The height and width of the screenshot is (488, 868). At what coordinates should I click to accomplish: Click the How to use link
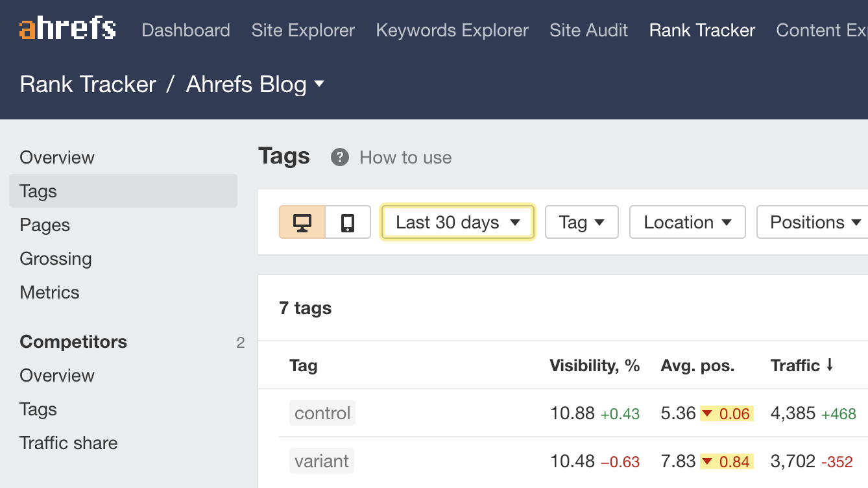click(x=405, y=157)
